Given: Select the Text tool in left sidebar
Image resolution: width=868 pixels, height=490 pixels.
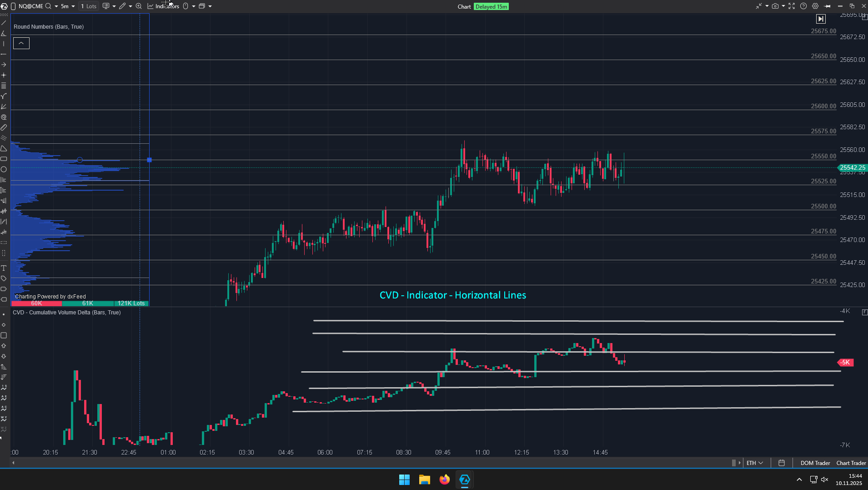Looking at the screenshot, I should (4, 268).
